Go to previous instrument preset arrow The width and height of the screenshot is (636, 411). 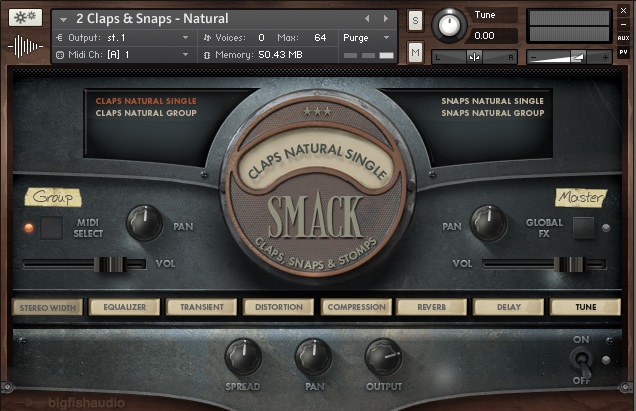(x=367, y=19)
